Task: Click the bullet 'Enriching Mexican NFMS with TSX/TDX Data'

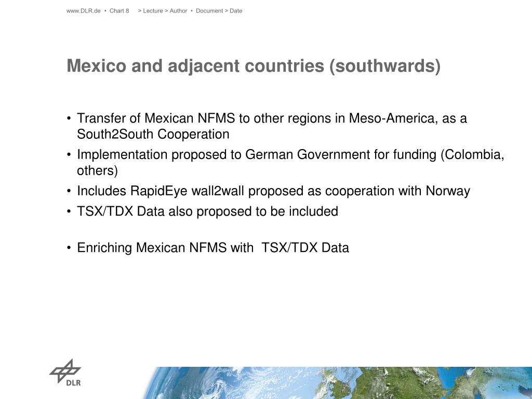Action: [212, 248]
